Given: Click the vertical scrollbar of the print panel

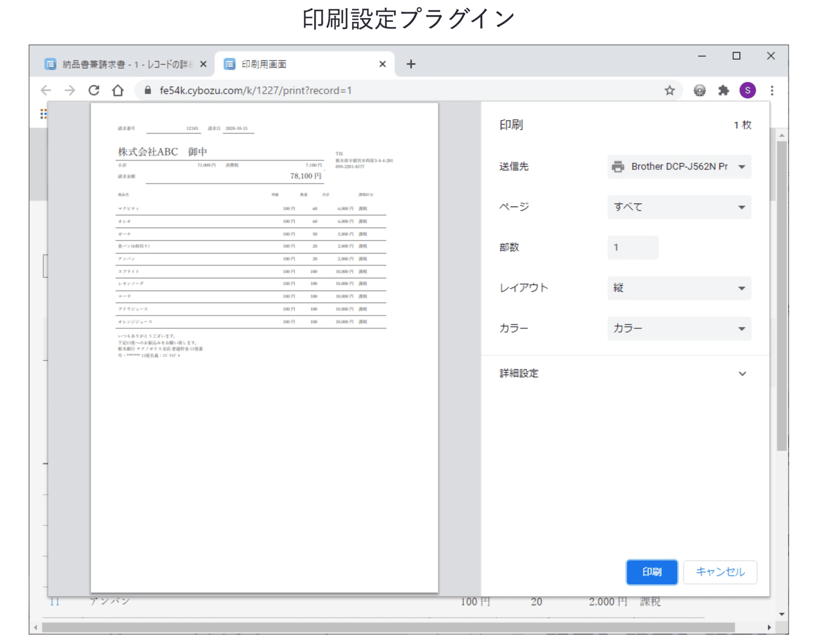Looking at the screenshot, I should click(782, 295).
